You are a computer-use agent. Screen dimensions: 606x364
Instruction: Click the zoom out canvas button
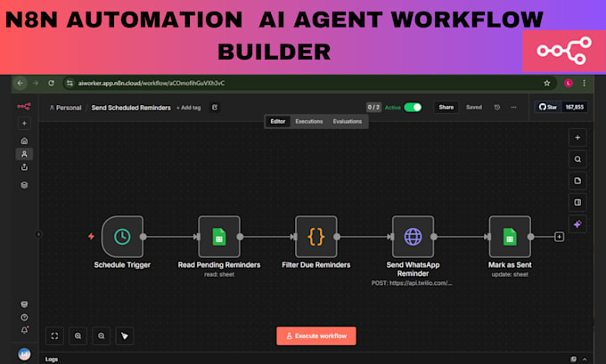102,336
